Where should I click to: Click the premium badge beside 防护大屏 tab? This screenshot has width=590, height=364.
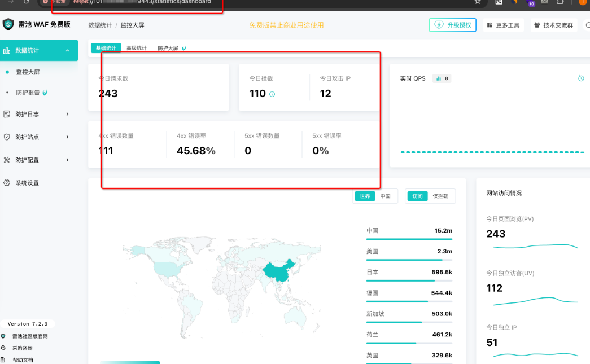184,48
